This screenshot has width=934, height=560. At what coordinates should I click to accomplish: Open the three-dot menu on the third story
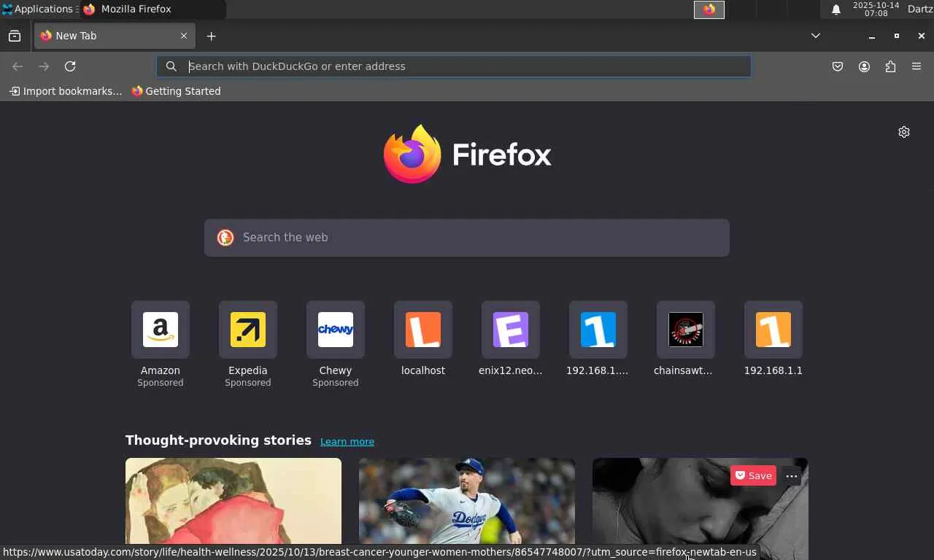point(792,476)
